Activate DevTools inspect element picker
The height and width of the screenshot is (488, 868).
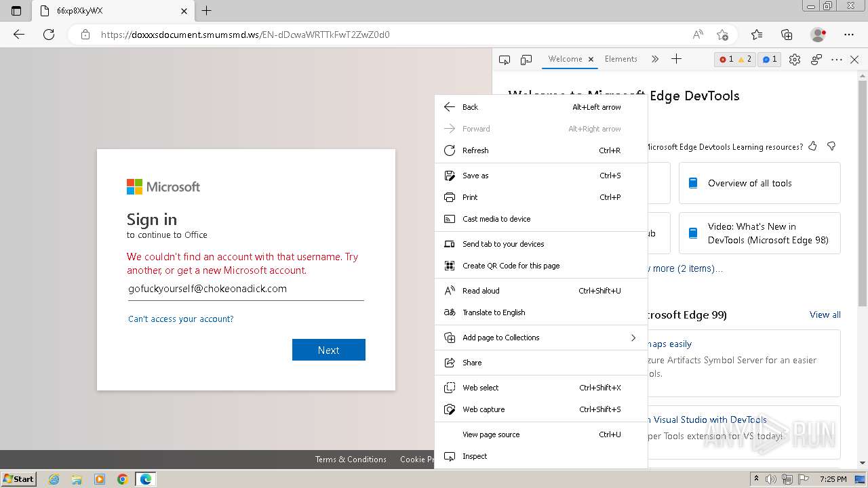505,60
